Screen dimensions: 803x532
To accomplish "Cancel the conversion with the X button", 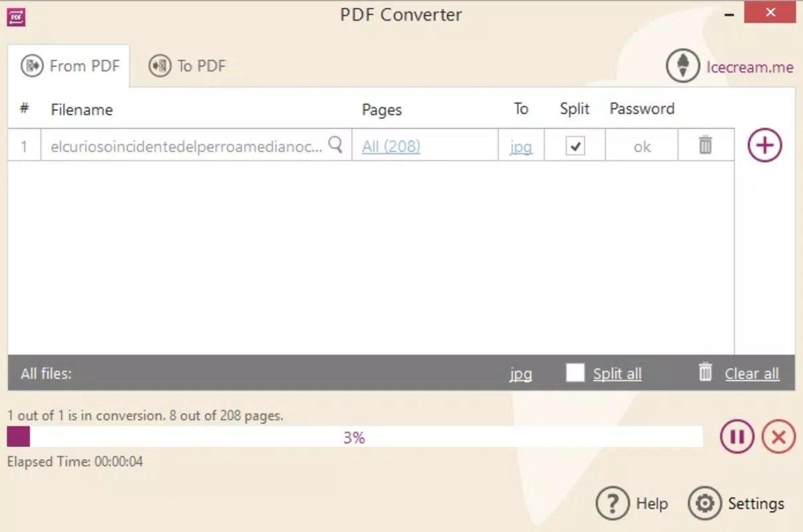I will coord(779,437).
